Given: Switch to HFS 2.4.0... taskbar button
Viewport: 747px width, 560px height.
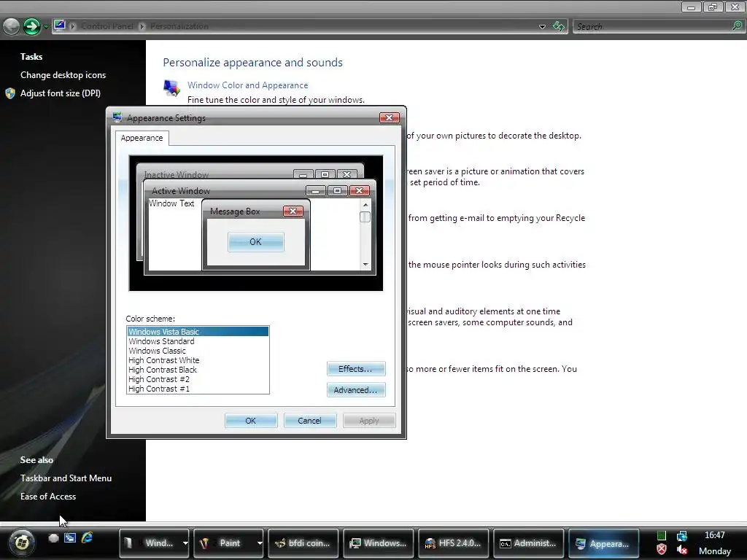Looking at the screenshot, I should coord(454,543).
